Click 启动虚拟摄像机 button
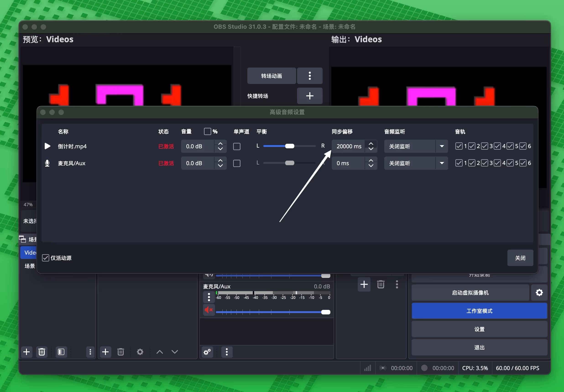 click(470, 293)
